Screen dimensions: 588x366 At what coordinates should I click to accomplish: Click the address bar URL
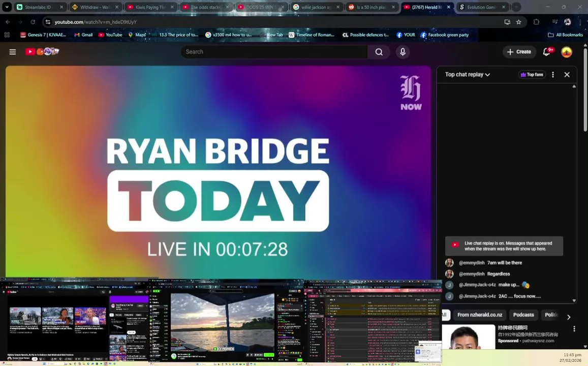click(96, 22)
